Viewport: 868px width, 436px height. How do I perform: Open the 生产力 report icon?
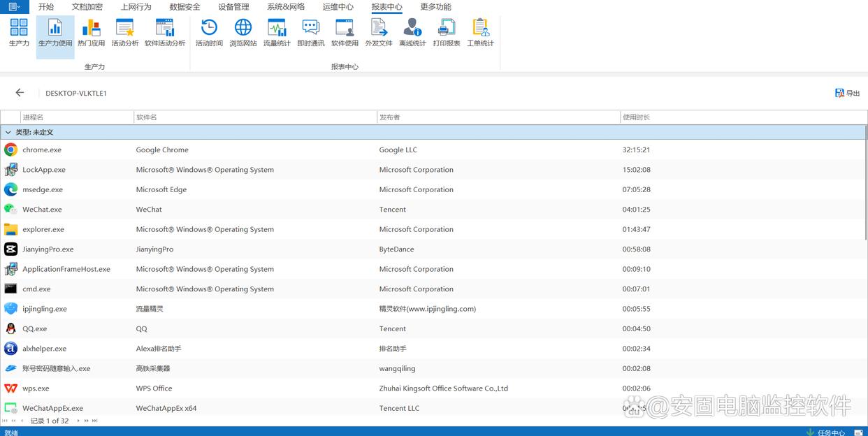point(19,33)
